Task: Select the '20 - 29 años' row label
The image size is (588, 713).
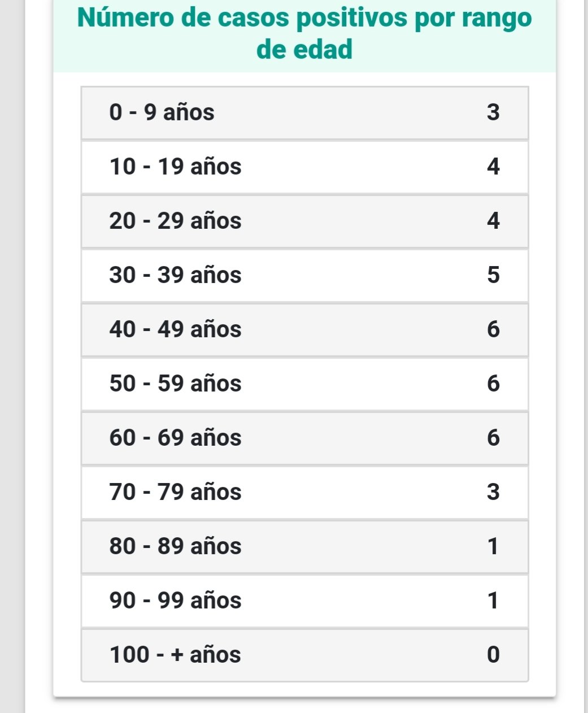Action: (x=175, y=221)
